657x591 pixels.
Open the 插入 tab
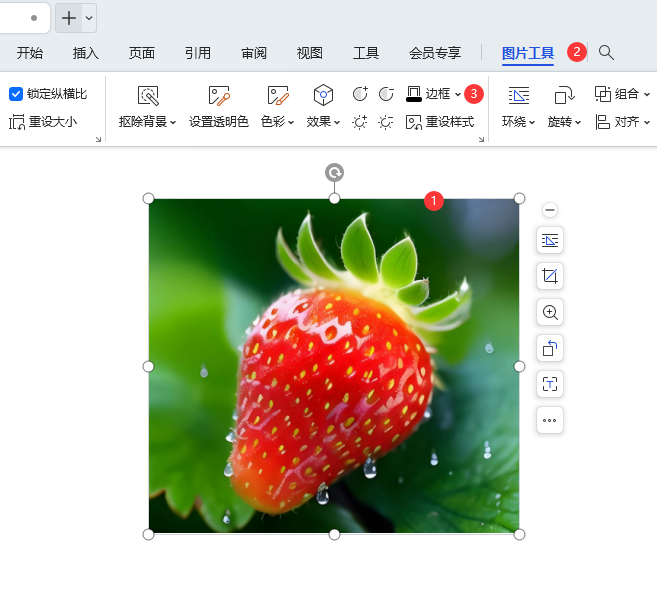coord(85,53)
